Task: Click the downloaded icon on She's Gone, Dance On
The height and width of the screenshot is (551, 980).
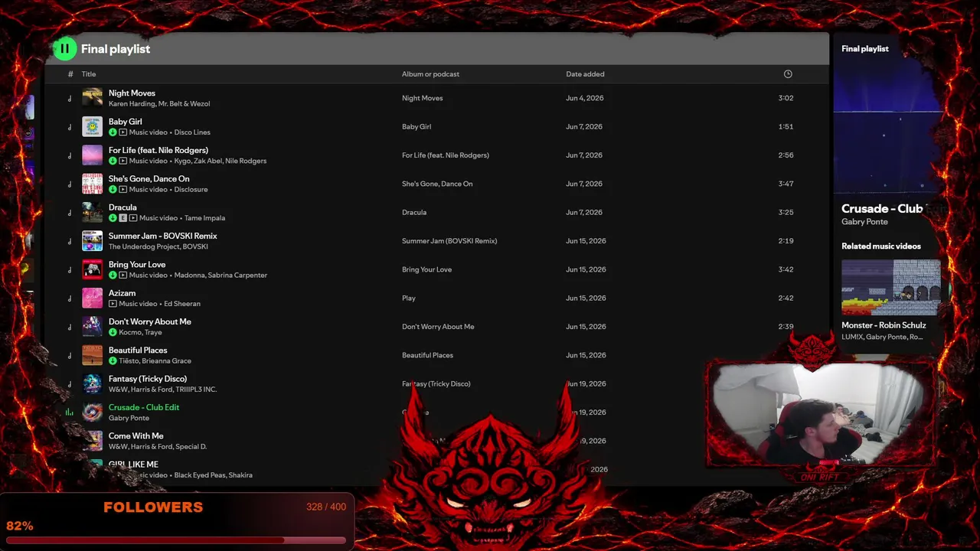Action: tap(113, 189)
